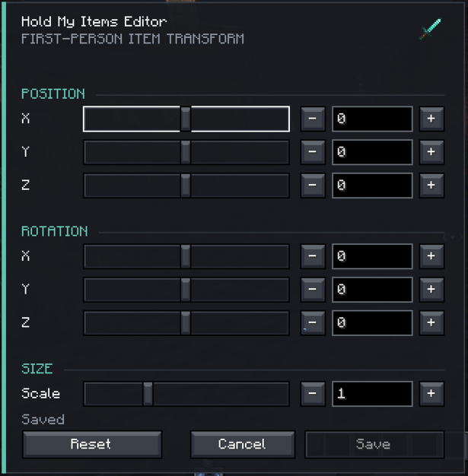468x476 pixels.
Task: Focus the Scale value field
Action: [372, 394]
